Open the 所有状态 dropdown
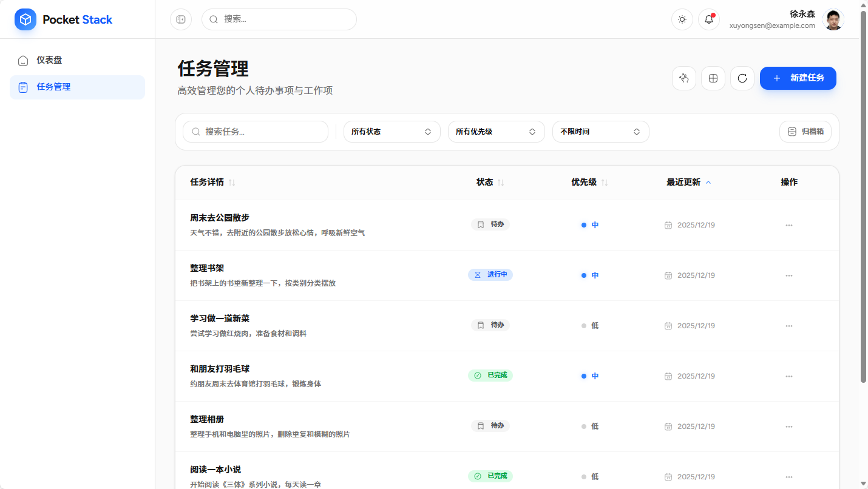 (x=392, y=131)
